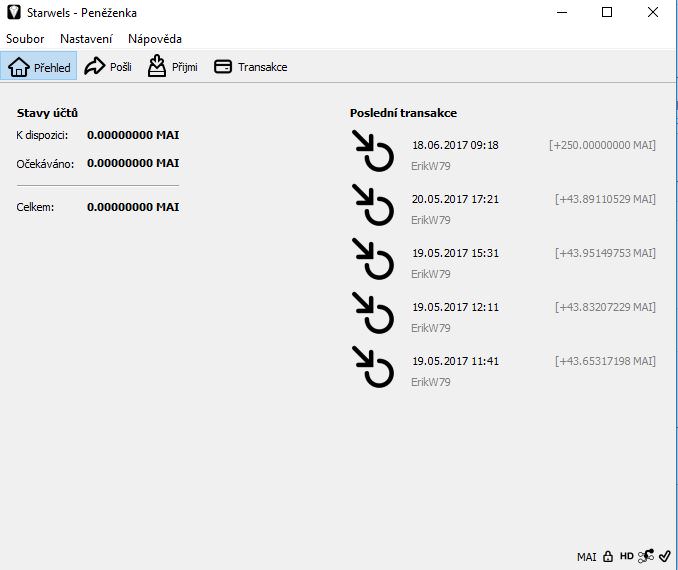This screenshot has width=678, height=570.
Task: Select the +43.65317198 MAI amount
Action: click(605, 361)
